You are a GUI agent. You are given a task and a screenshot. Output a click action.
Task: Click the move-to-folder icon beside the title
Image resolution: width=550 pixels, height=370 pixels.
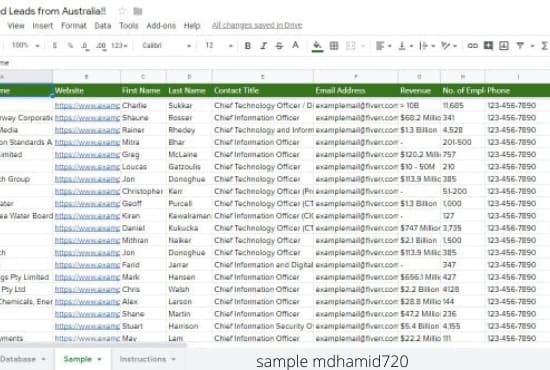click(x=138, y=11)
